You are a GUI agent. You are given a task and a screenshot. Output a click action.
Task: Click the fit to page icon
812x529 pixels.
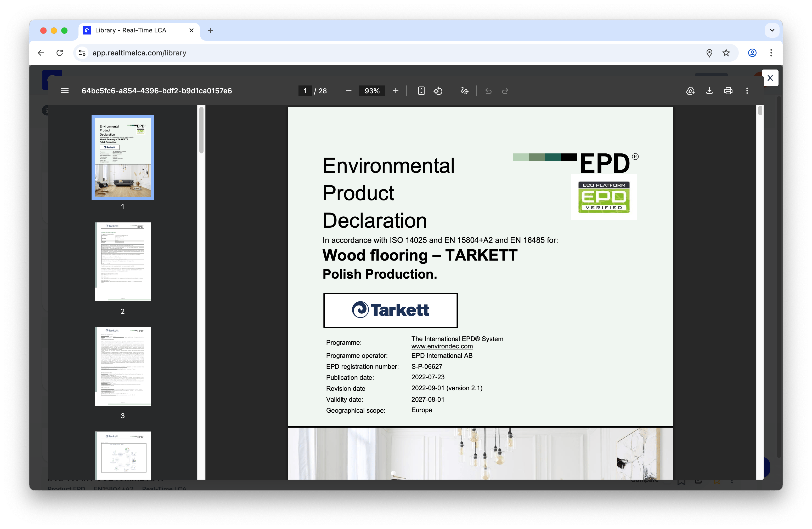point(421,91)
